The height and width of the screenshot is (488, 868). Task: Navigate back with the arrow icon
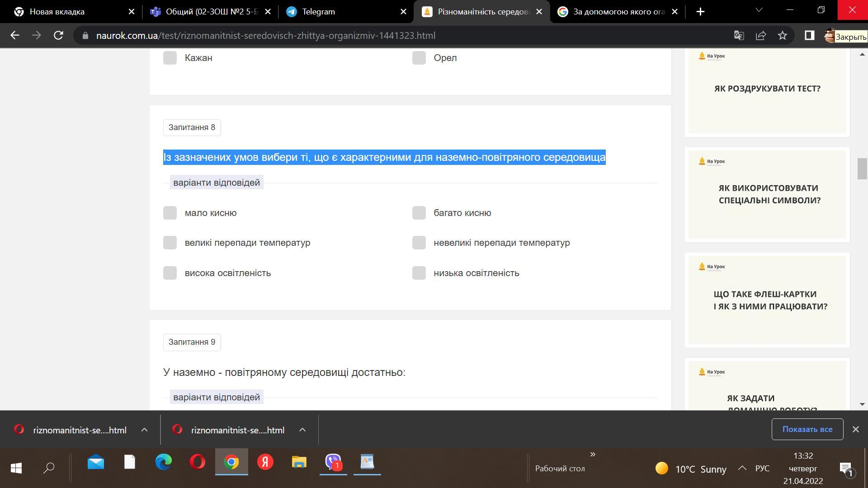tap(15, 35)
